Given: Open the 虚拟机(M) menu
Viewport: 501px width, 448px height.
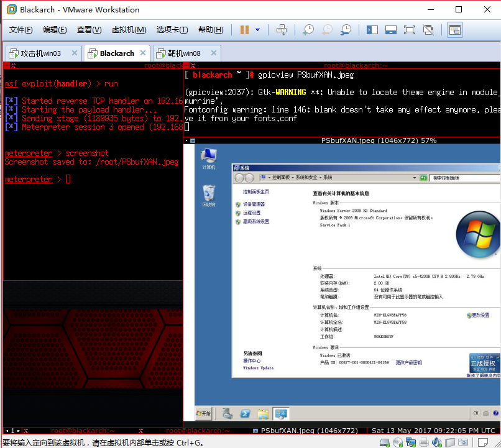Looking at the screenshot, I should pos(129,30).
